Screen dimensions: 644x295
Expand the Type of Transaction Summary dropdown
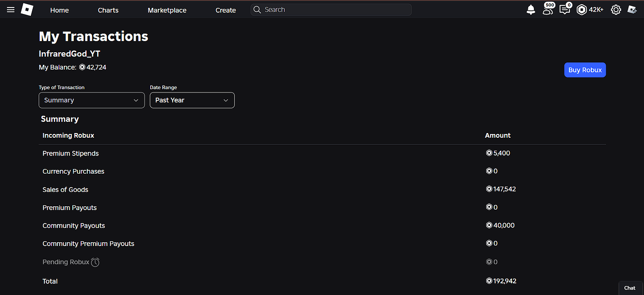click(x=91, y=100)
